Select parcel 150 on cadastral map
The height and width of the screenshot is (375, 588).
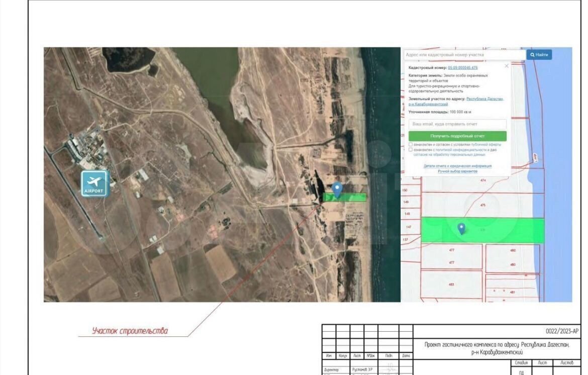(x=405, y=191)
